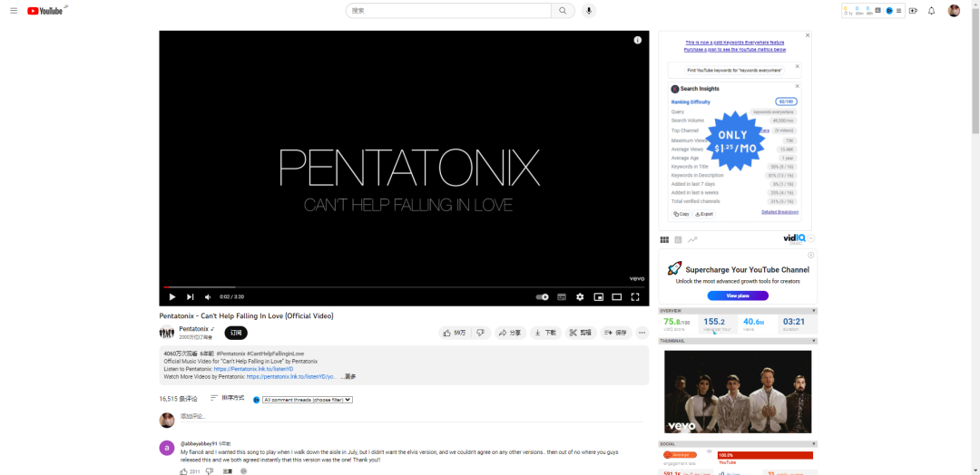
Task: Export the Search Insights data
Action: coord(704,214)
